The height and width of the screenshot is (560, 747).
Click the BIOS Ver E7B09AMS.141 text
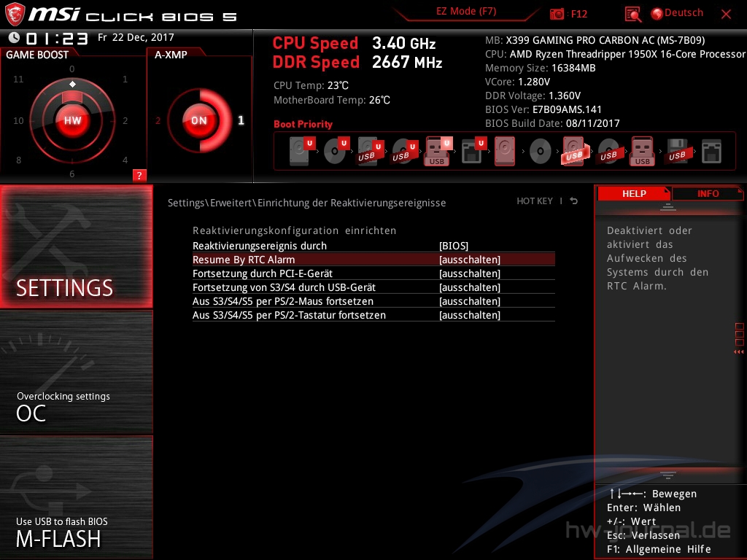pos(543,109)
